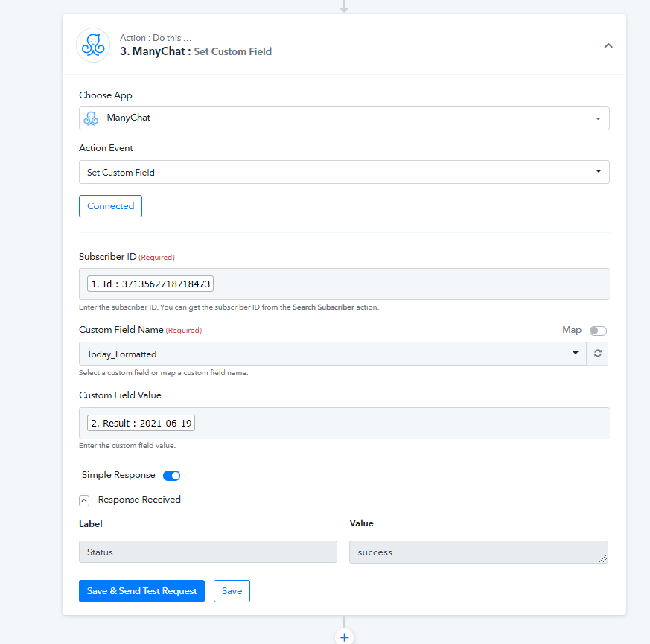
Task: Click the success value field
Action: (479, 552)
